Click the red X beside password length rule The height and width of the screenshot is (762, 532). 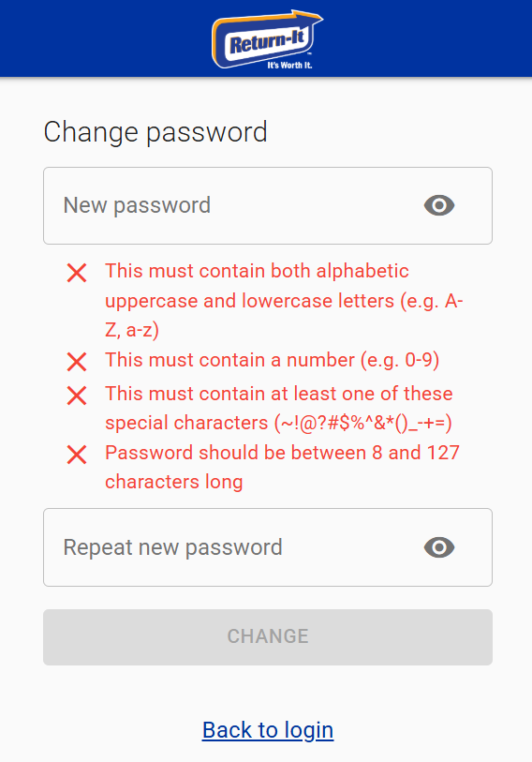click(x=77, y=455)
